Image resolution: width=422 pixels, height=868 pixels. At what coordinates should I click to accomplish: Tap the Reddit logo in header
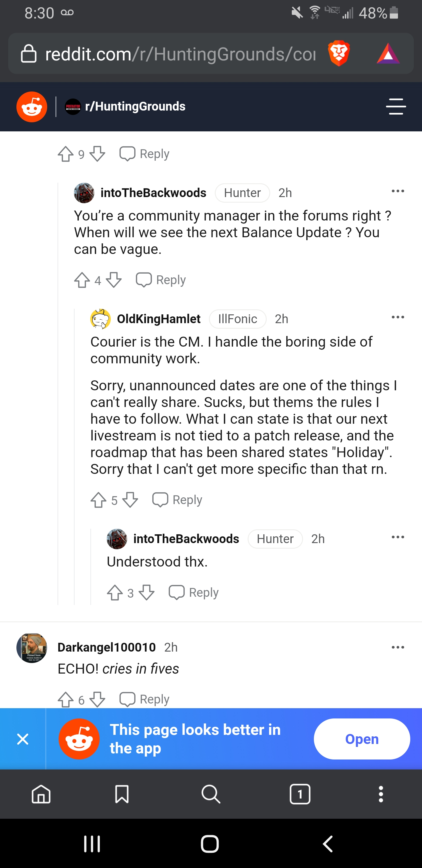pyautogui.click(x=32, y=107)
